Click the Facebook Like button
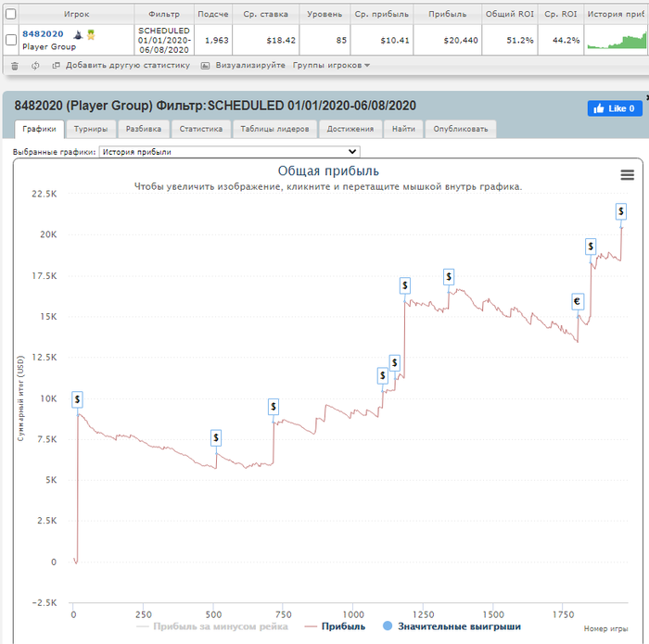The image size is (649, 644). pos(615,108)
